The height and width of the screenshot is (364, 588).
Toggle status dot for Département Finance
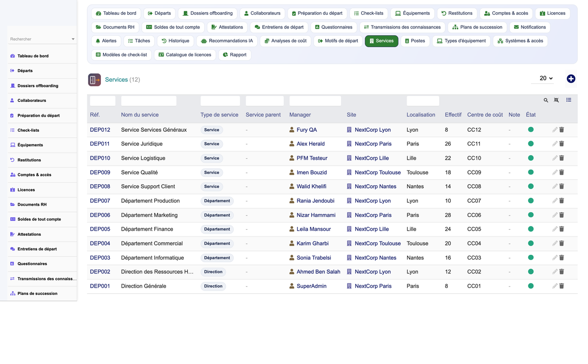click(x=531, y=229)
